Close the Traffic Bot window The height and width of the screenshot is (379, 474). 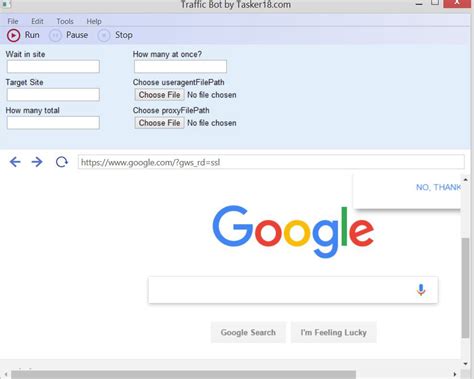click(457, 3)
